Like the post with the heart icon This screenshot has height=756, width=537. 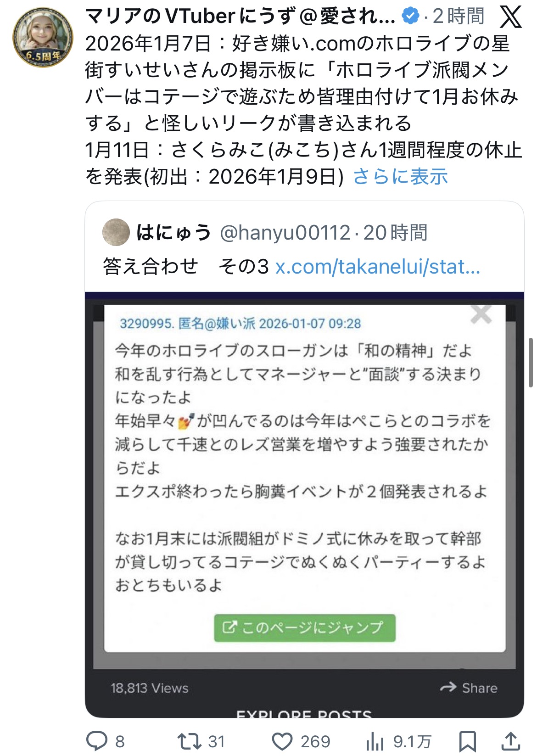[x=282, y=741]
